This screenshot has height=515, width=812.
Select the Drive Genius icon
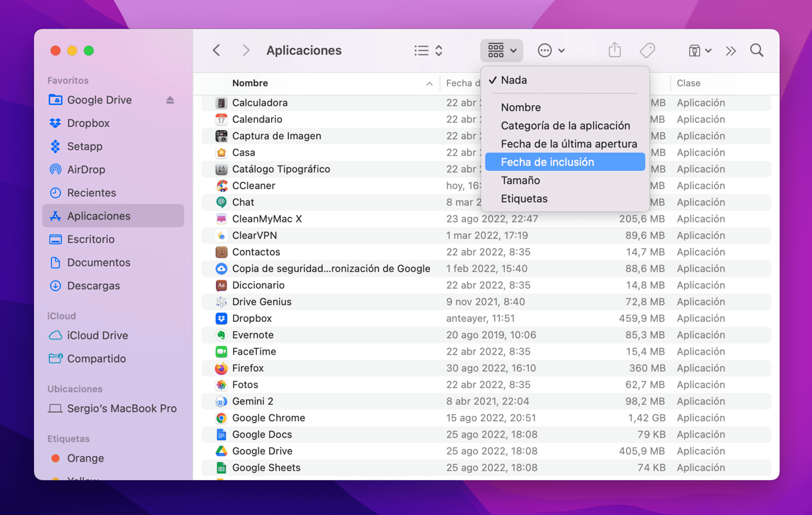pos(221,302)
